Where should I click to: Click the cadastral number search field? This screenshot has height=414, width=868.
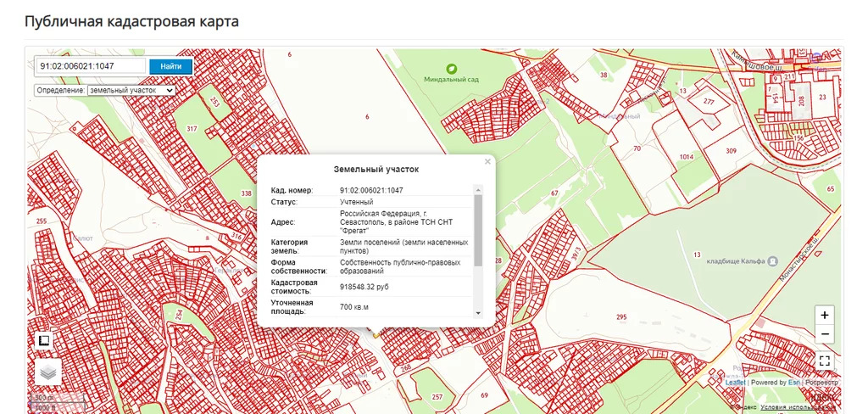coord(90,66)
